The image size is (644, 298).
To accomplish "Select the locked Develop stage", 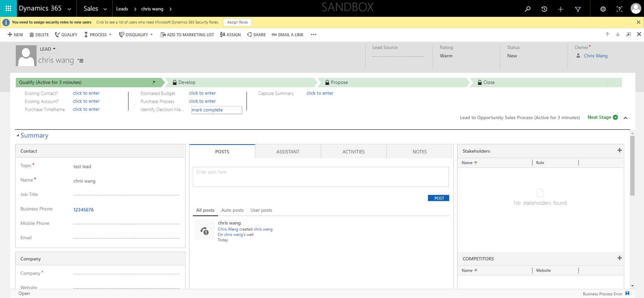I will (x=240, y=82).
